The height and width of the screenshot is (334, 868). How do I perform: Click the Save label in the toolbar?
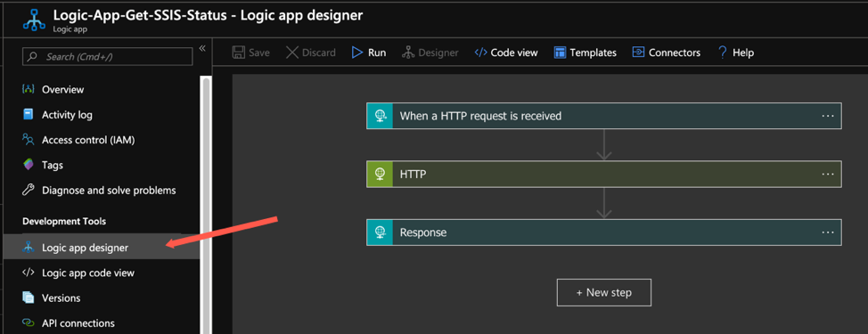coord(259,53)
